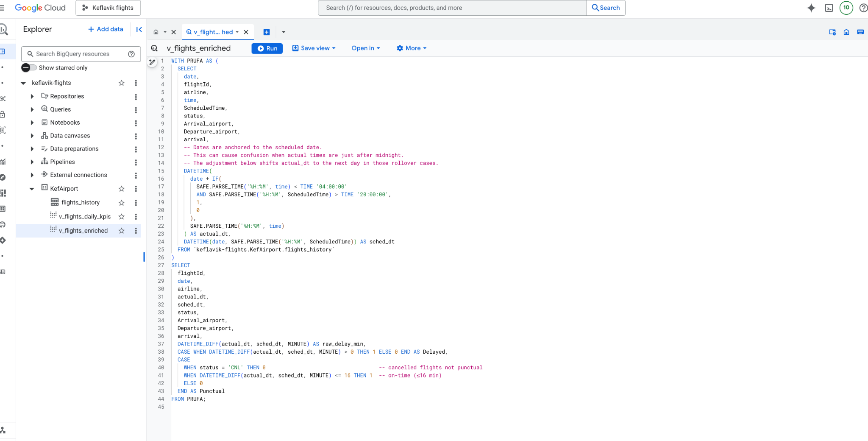The height and width of the screenshot is (441, 868).
Task: Run the SQL query
Action: pos(267,48)
